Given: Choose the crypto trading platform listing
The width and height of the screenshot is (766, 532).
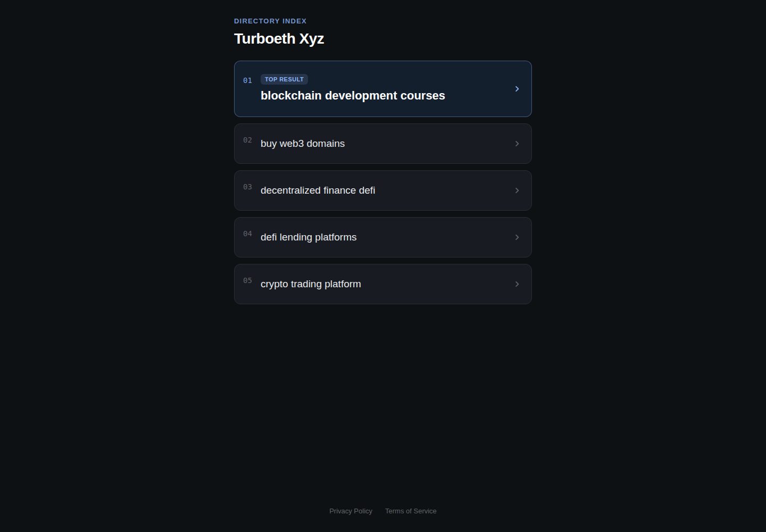Looking at the screenshot, I should (x=383, y=284).
